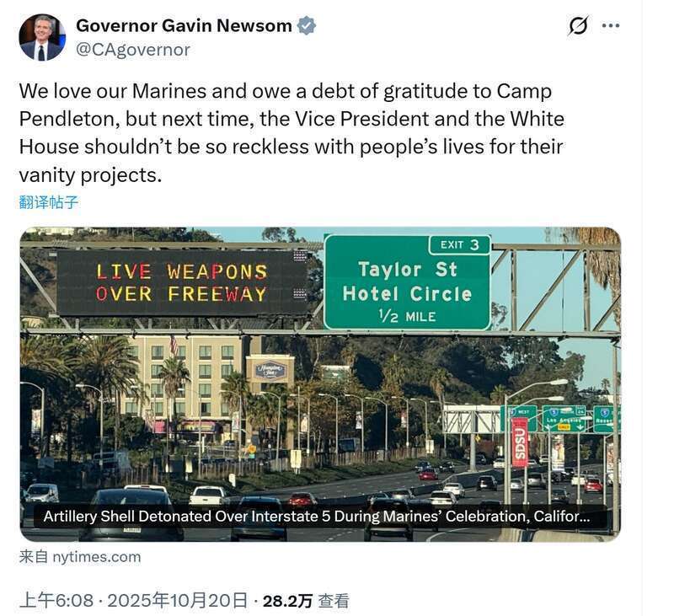Click the Los Angeles freeway sign in photo
The height and width of the screenshot is (616, 674).
pyautogui.click(x=564, y=418)
